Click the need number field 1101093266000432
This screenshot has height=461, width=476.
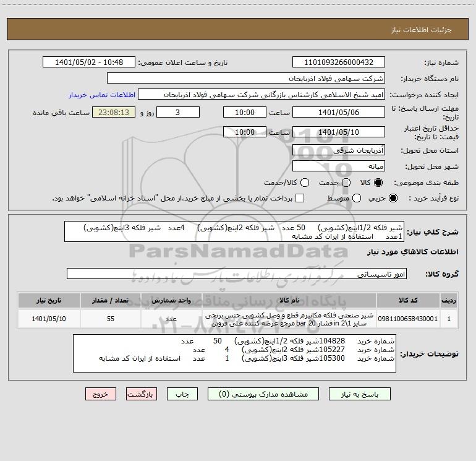(339, 62)
